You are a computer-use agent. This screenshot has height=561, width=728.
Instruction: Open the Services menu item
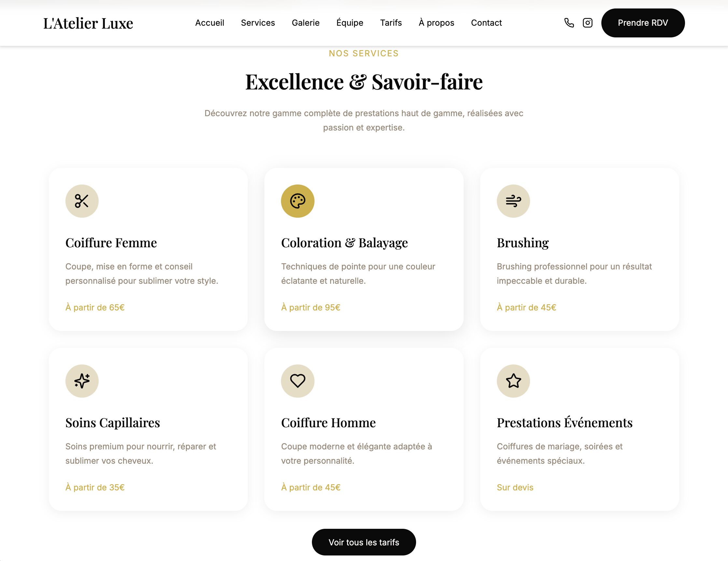click(258, 23)
